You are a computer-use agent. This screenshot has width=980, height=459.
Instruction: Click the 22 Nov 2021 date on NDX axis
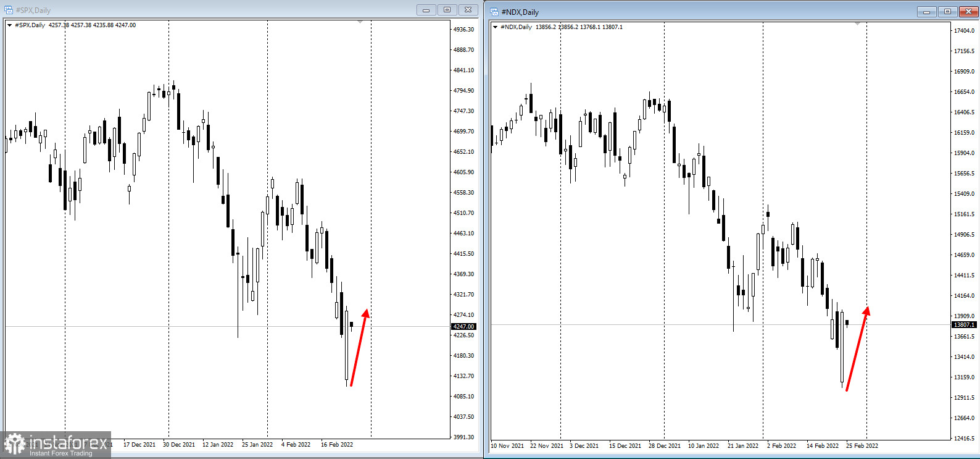(x=547, y=446)
